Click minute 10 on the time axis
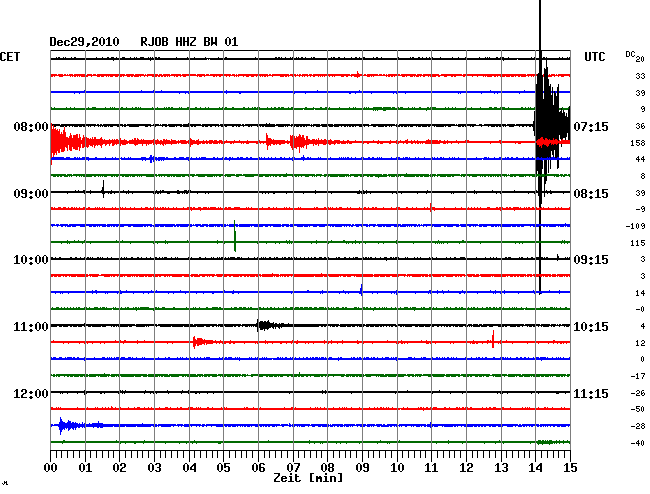650x494 pixels. [397, 468]
